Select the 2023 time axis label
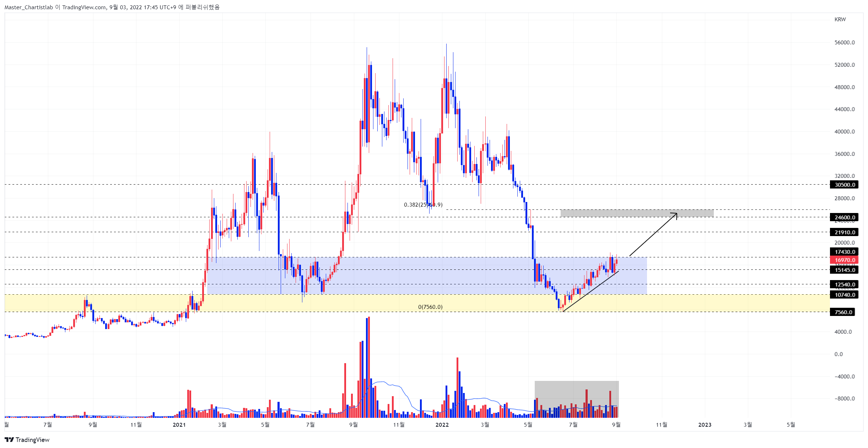This screenshot has width=868, height=448. pos(705,425)
